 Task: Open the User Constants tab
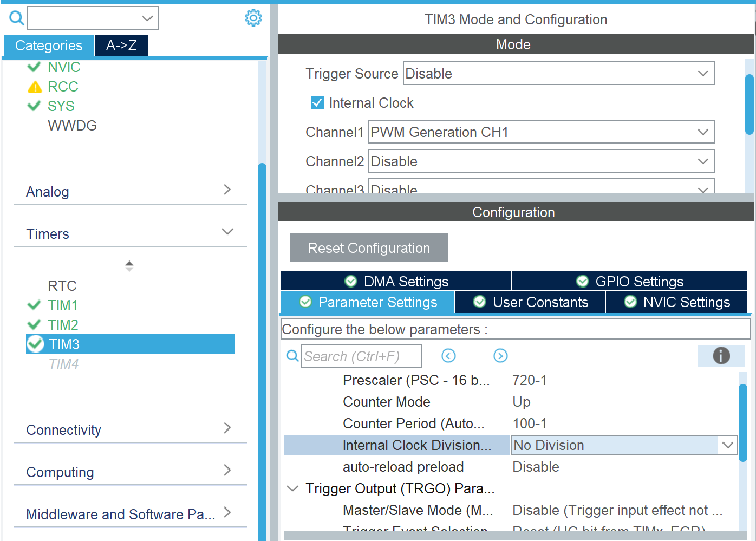(530, 302)
